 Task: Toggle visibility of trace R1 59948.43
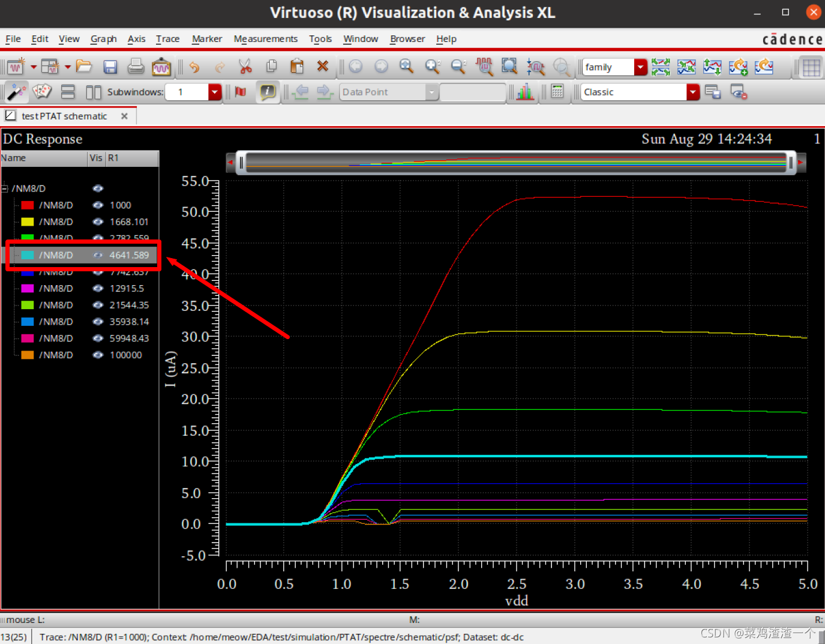(x=98, y=339)
